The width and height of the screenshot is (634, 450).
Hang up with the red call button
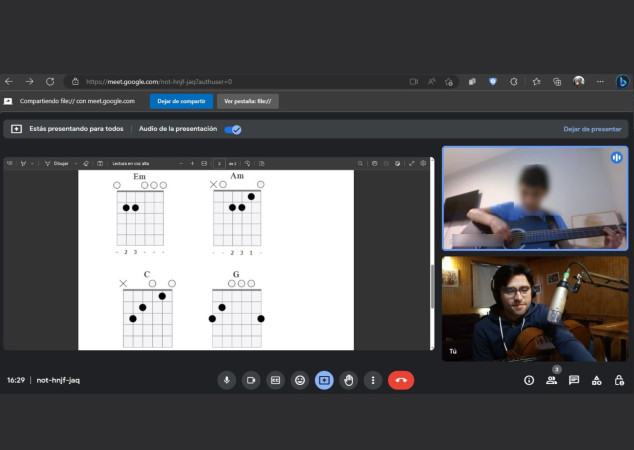click(x=401, y=380)
